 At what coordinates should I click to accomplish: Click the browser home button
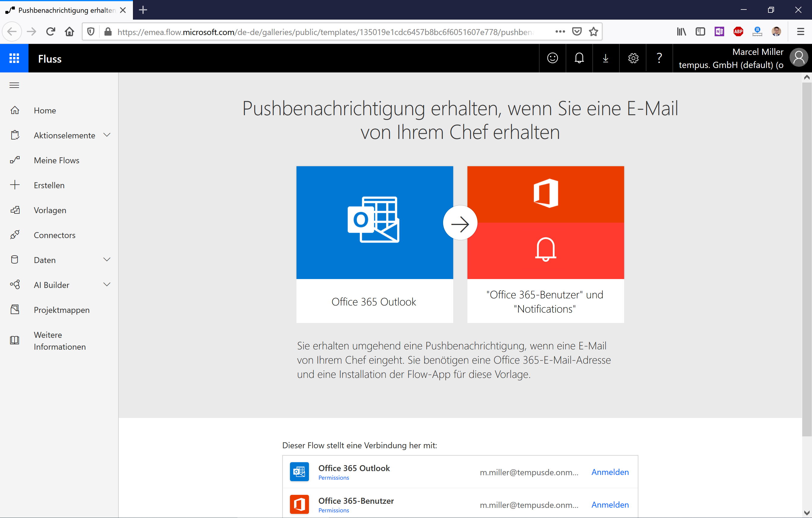point(69,32)
